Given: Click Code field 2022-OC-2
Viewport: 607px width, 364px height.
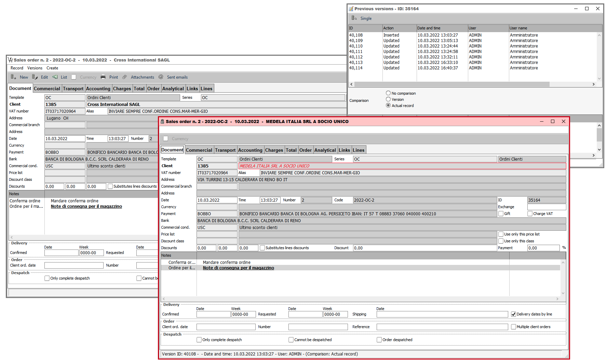Looking at the screenshot, I should coord(425,200).
